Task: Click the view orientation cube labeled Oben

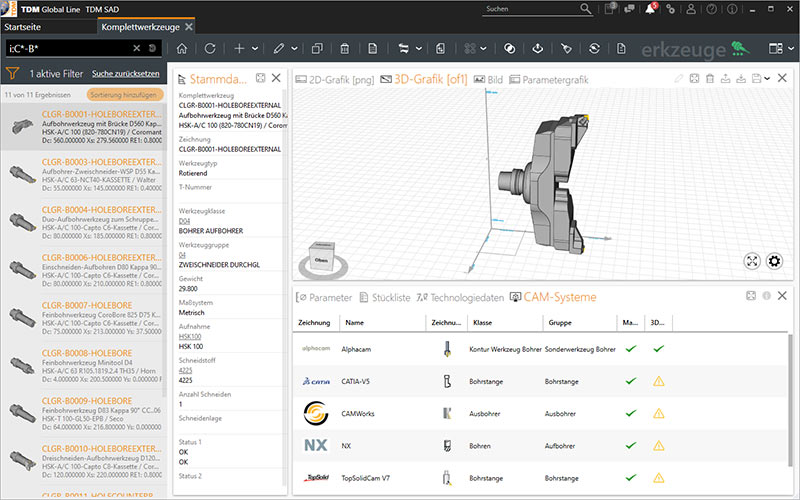Action: [x=322, y=257]
